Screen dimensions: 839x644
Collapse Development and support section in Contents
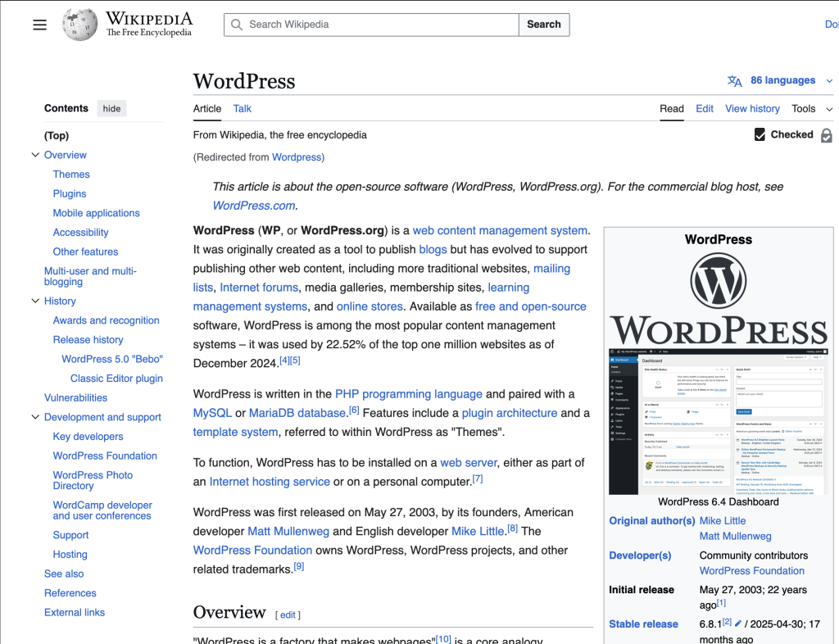[x=35, y=417]
